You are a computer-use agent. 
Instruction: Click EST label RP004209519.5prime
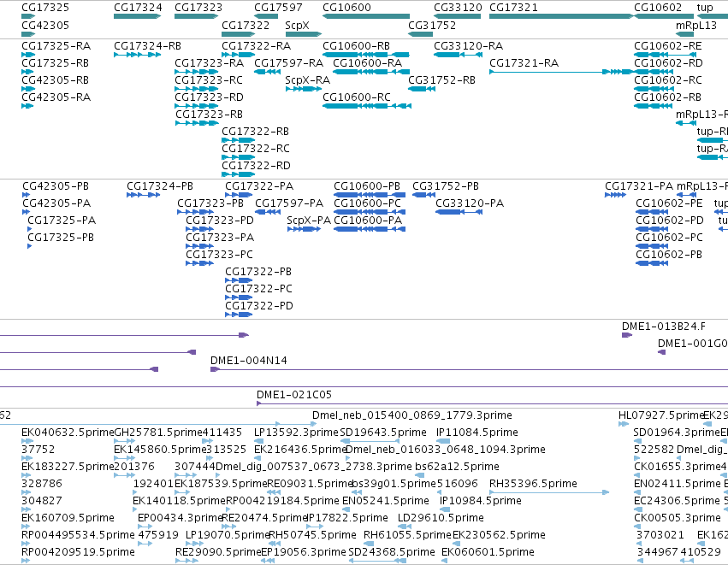(x=78, y=552)
